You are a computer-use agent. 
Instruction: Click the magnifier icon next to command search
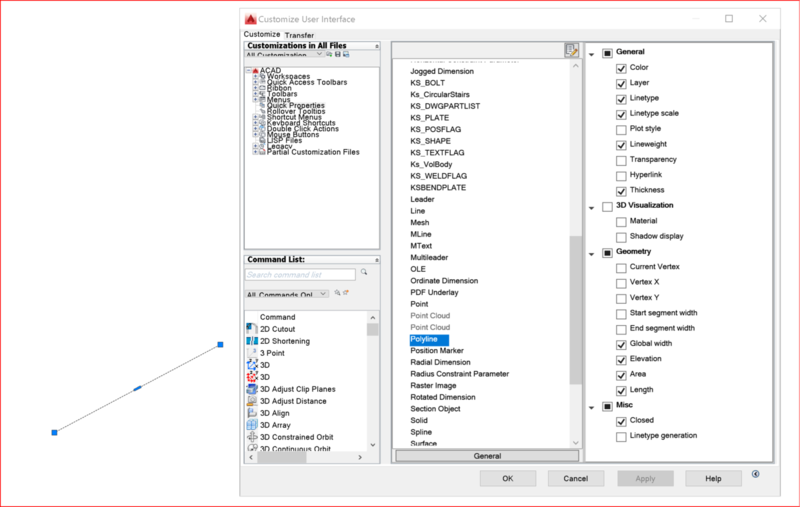(364, 272)
